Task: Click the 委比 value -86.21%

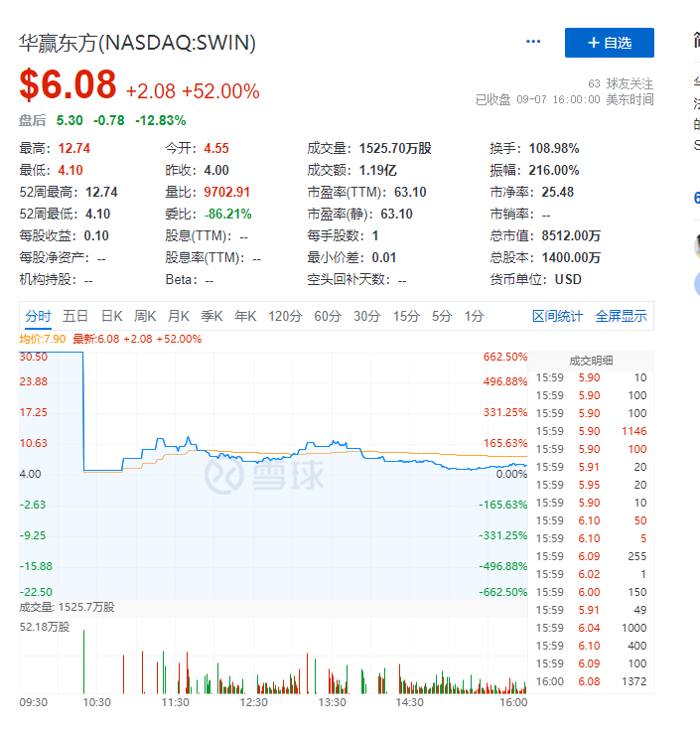Action: click(227, 215)
